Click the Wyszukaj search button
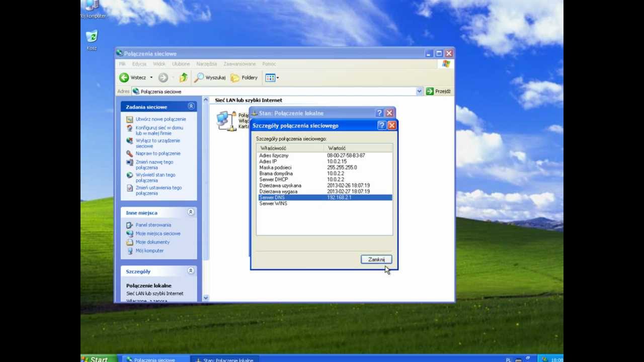Screen dimensions: 644x362 tap(210, 77)
